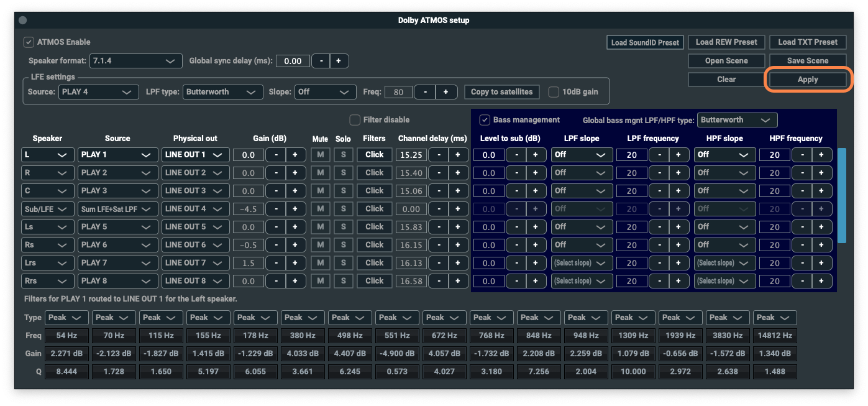The image size is (868, 406).
Task: Click the blue vertical scrollbar
Action: point(841,195)
